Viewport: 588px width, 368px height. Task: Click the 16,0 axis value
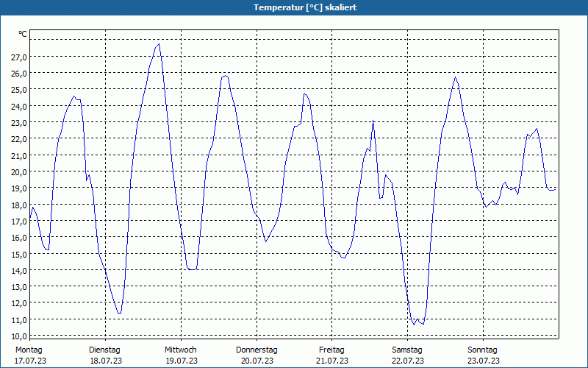click(x=19, y=238)
